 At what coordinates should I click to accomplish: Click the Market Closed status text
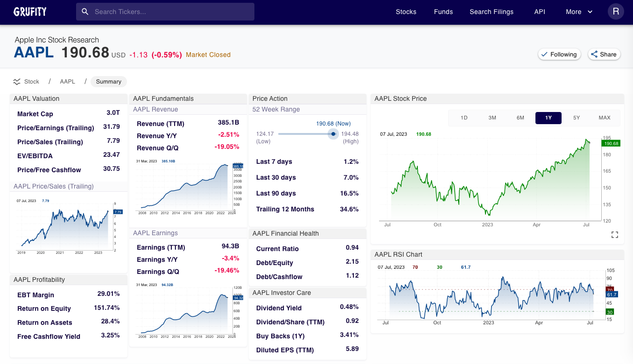click(208, 55)
